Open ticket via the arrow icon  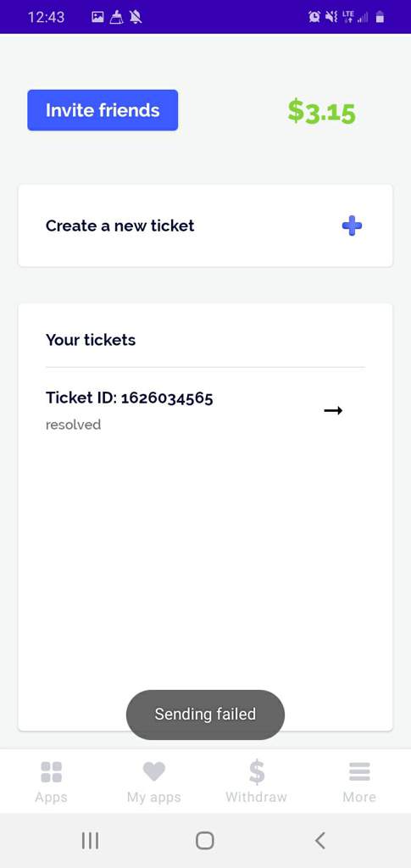(333, 410)
